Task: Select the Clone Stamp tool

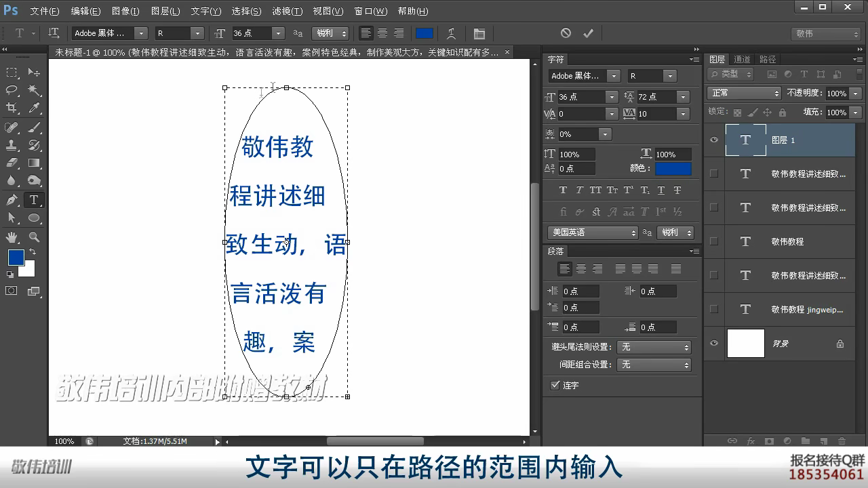Action: tap(12, 145)
